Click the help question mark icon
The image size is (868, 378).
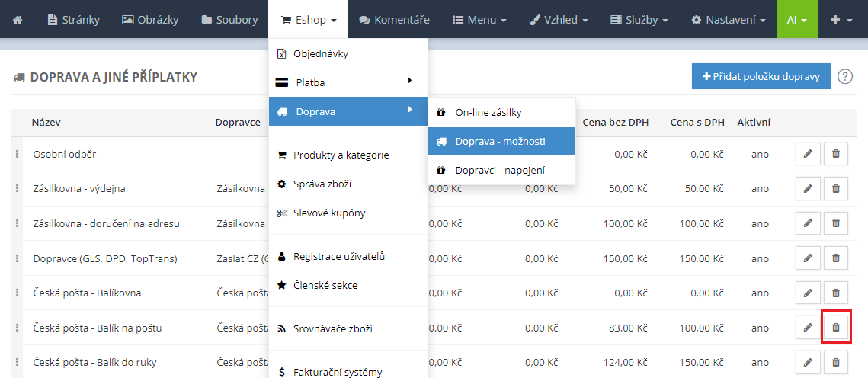click(x=844, y=76)
